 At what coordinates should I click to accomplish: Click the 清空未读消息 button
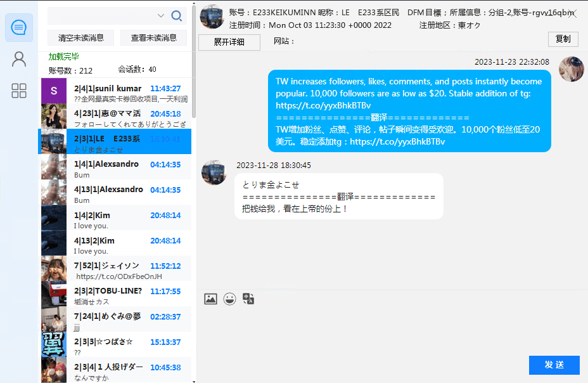tap(81, 38)
